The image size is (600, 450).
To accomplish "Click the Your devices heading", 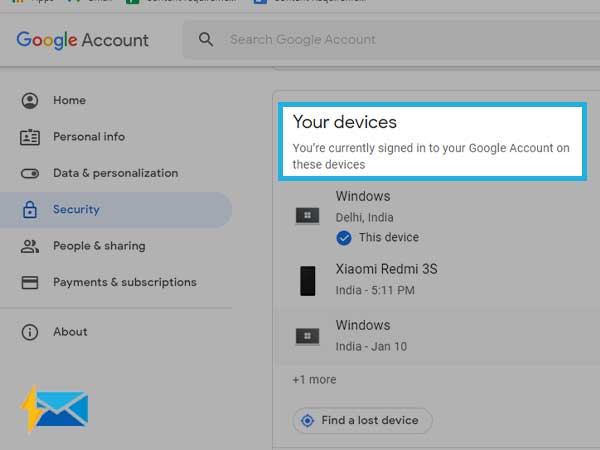I will [x=345, y=122].
